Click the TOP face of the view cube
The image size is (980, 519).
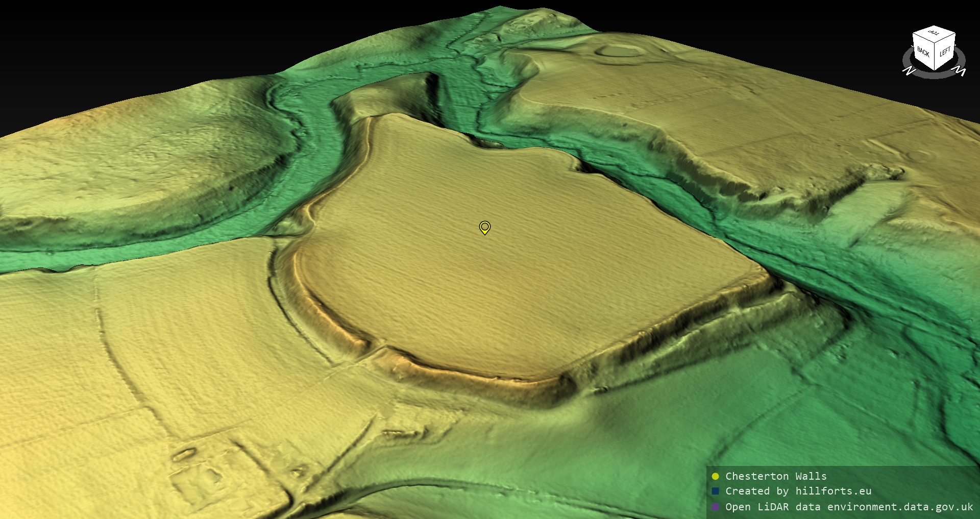coord(934,34)
